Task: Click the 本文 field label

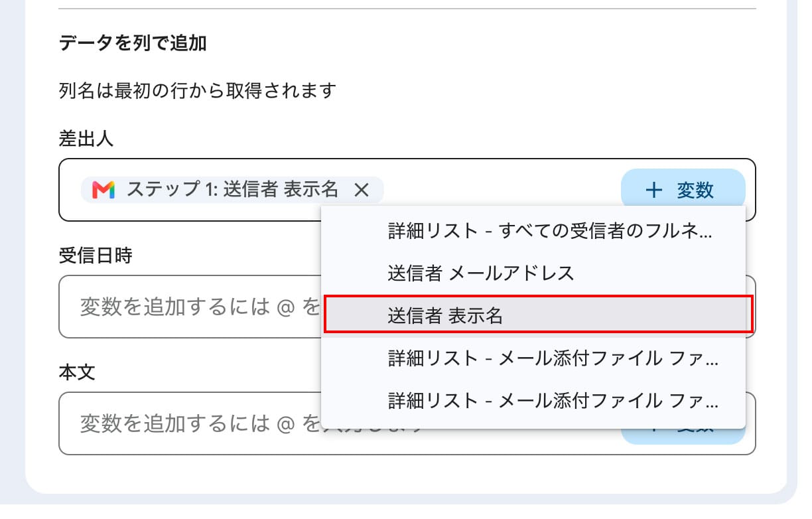Action: (x=77, y=372)
